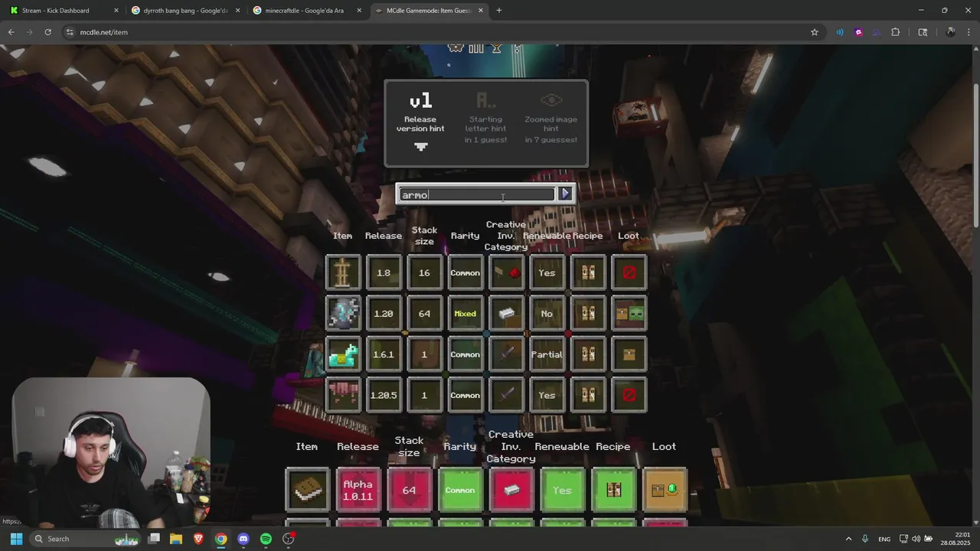The width and height of the screenshot is (980, 551).
Task: Open OBS Studio from taskbar
Action: (289, 539)
